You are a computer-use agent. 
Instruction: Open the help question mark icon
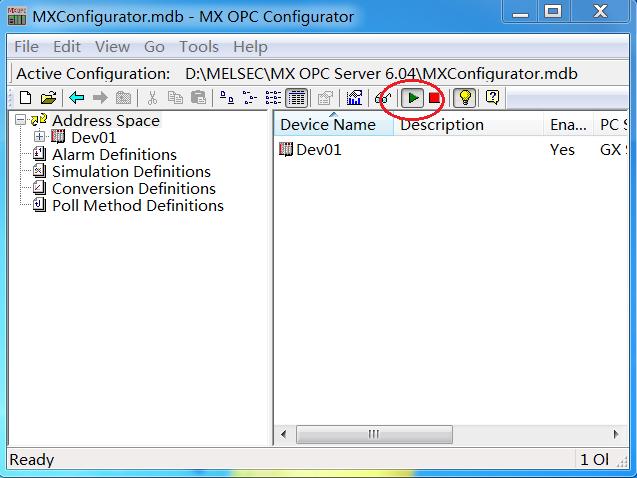tap(492, 98)
